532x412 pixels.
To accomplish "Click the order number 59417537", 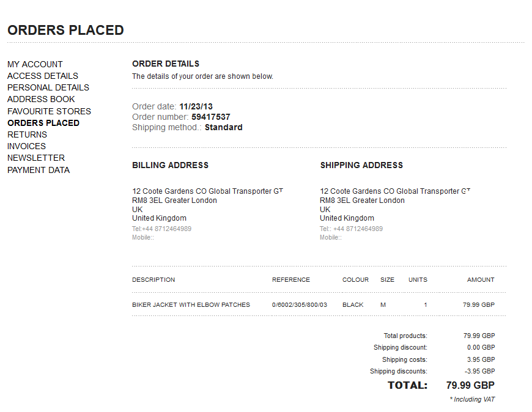I will [210, 117].
